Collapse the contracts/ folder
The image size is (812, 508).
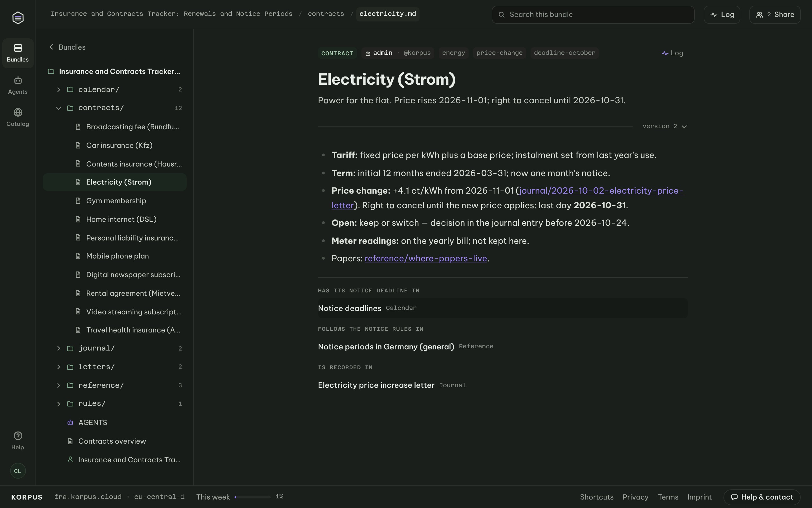tap(115, 108)
